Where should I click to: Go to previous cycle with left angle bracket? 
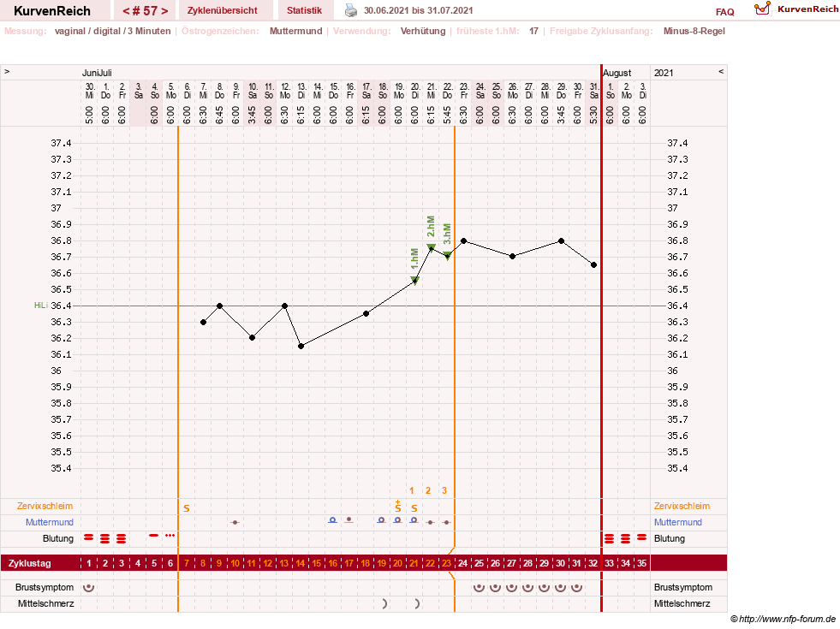coord(126,11)
